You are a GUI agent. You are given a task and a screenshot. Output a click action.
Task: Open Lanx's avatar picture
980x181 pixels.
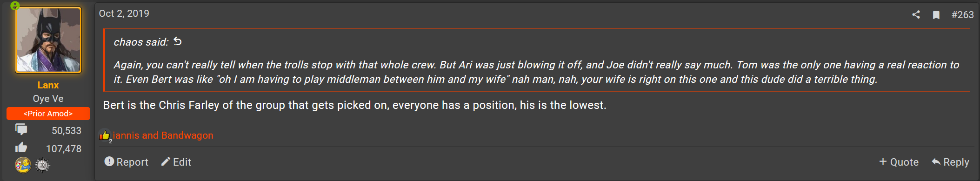pyautogui.click(x=48, y=40)
